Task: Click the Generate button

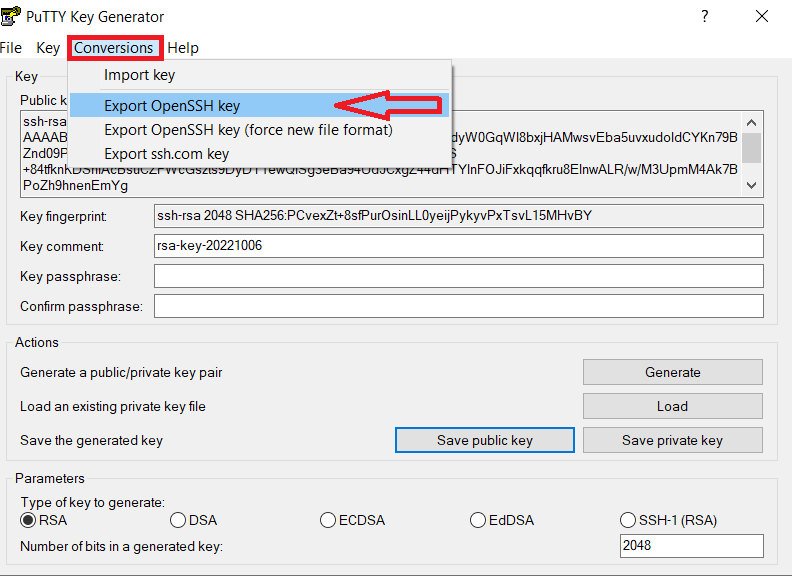Action: pyautogui.click(x=673, y=372)
